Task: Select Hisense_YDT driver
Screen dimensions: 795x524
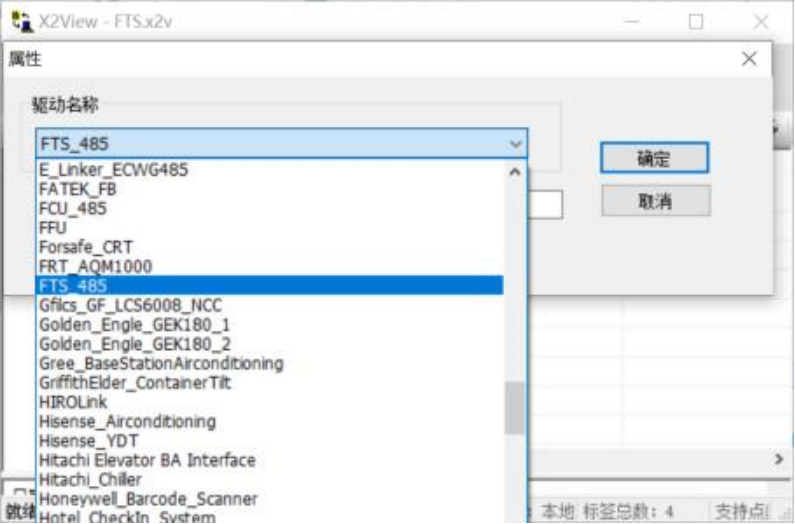Action: (270, 440)
